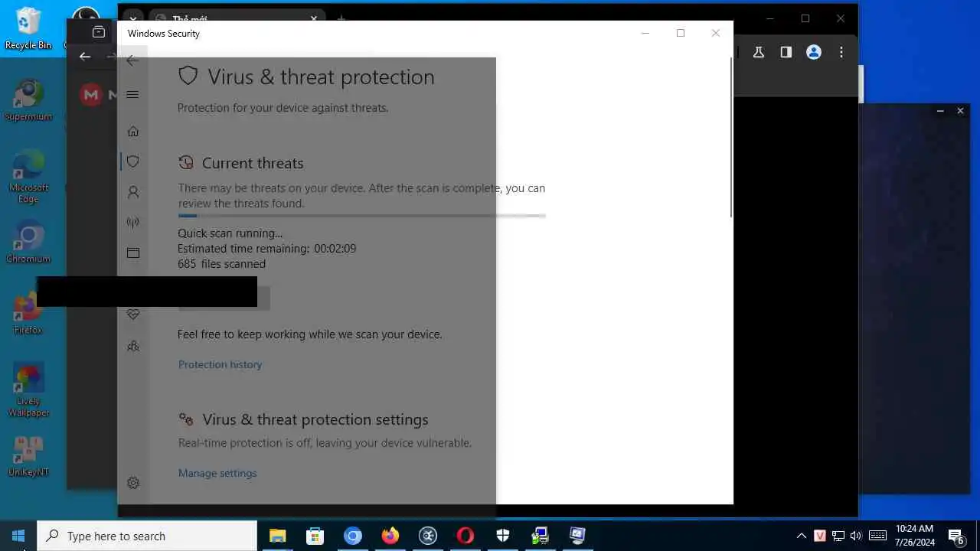The height and width of the screenshot is (551, 980).
Task: Open Chrome Labs flask icon in browser
Action: point(759,52)
